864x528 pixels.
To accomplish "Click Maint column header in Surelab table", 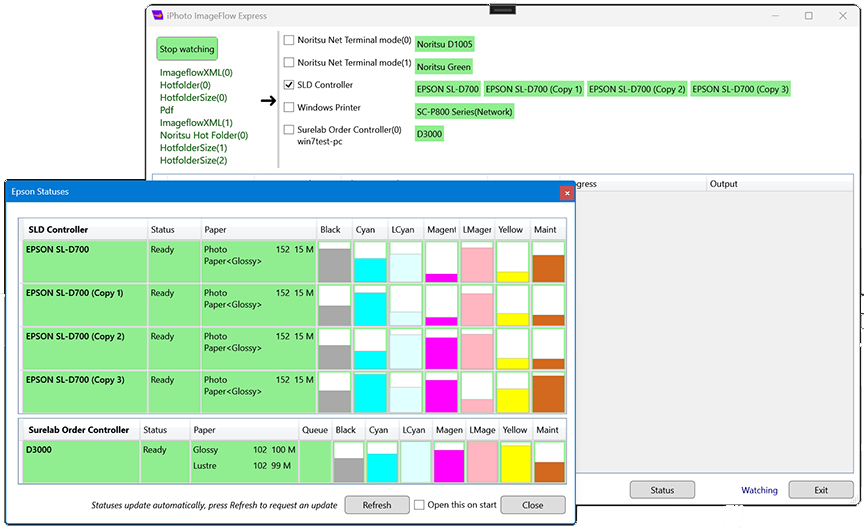I will tap(548, 430).
